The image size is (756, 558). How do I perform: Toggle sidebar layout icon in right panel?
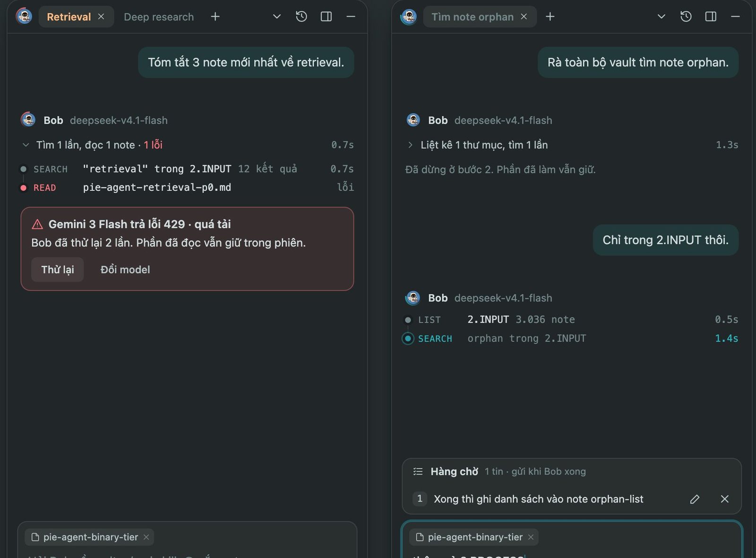pos(711,17)
